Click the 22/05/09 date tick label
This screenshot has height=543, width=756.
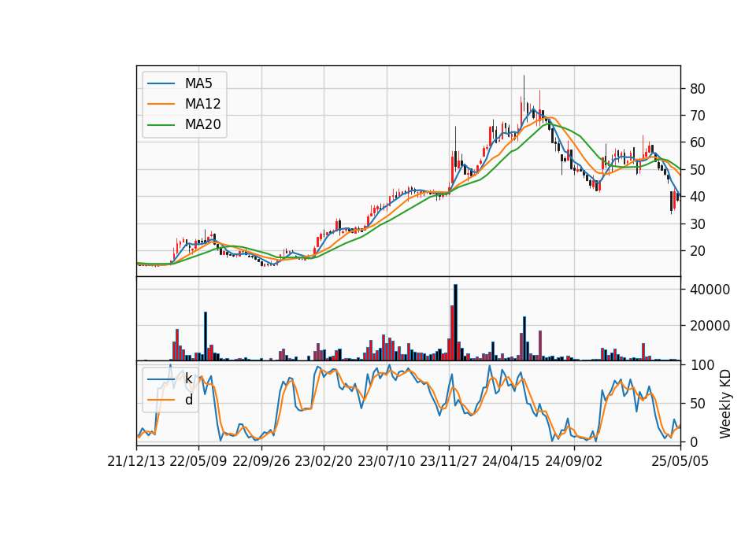198,461
